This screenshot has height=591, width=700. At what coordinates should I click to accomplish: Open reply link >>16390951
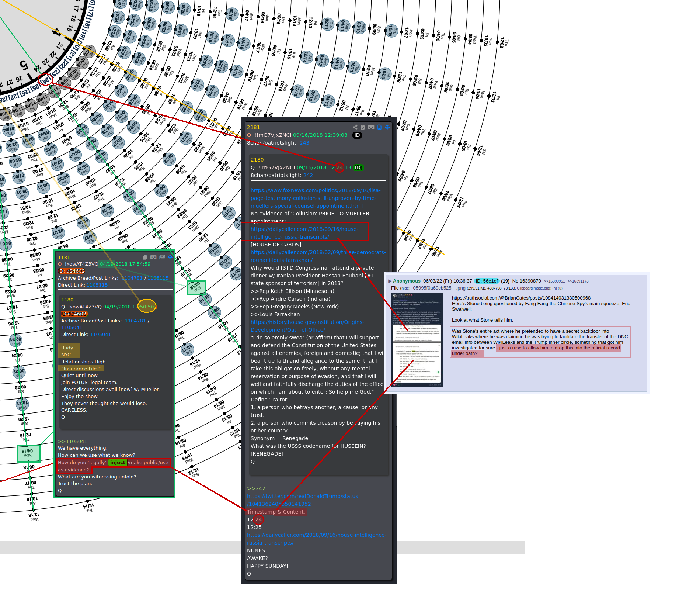pyautogui.click(x=554, y=281)
